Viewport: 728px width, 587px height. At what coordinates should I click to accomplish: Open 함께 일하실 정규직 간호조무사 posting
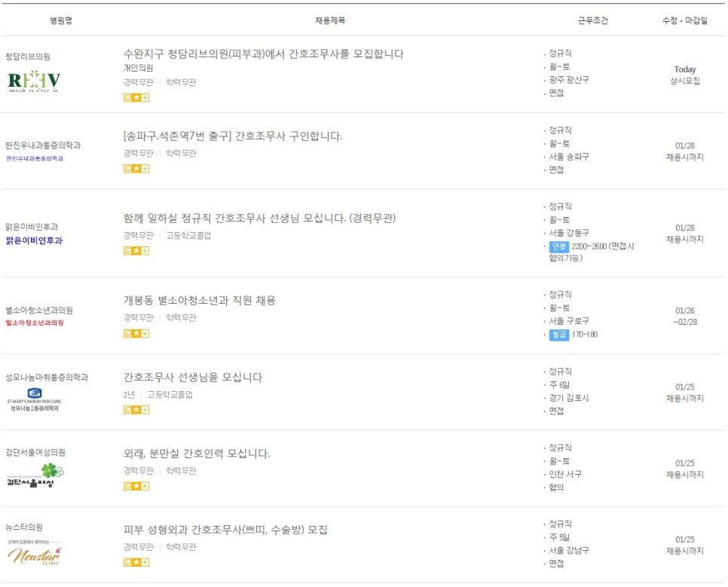[259, 218]
